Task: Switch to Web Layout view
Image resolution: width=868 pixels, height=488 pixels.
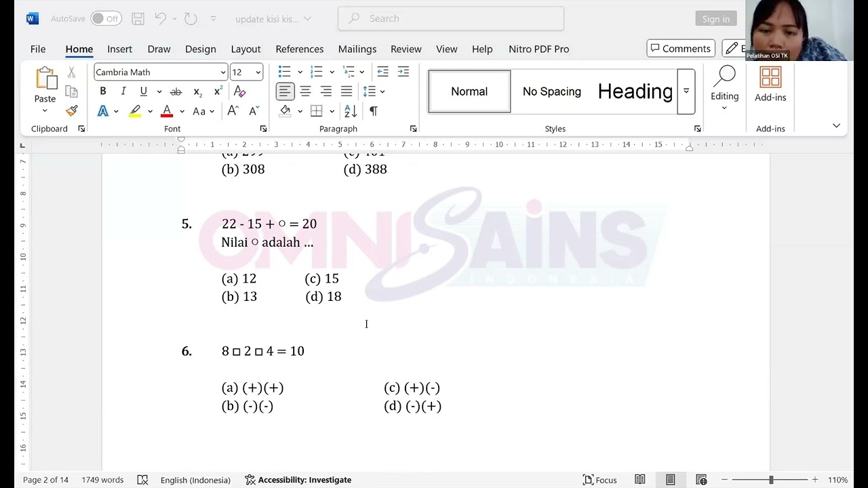Action: [x=701, y=480]
